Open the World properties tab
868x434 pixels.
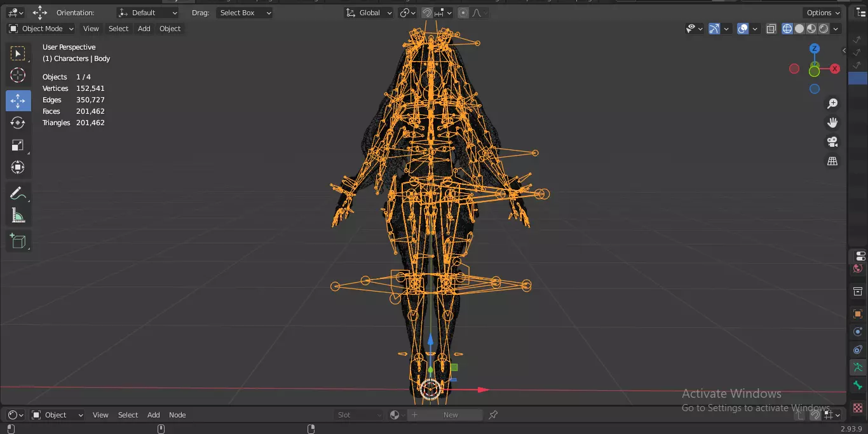(x=858, y=269)
